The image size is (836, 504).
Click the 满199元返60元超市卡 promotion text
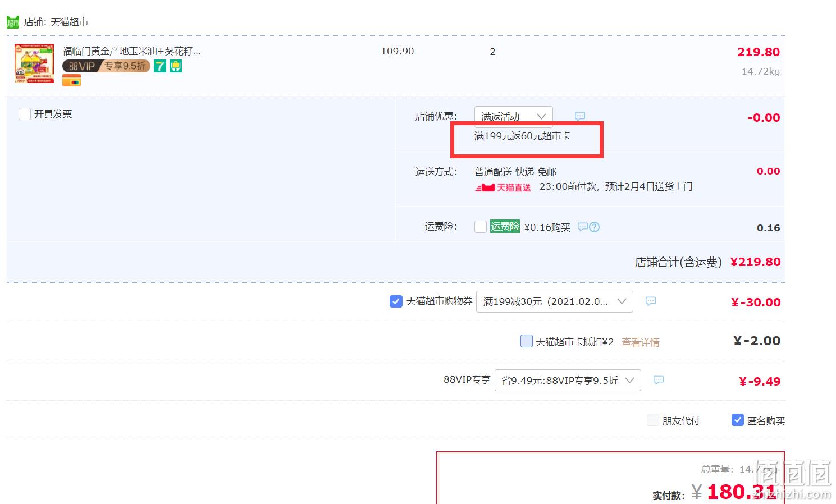coord(522,136)
